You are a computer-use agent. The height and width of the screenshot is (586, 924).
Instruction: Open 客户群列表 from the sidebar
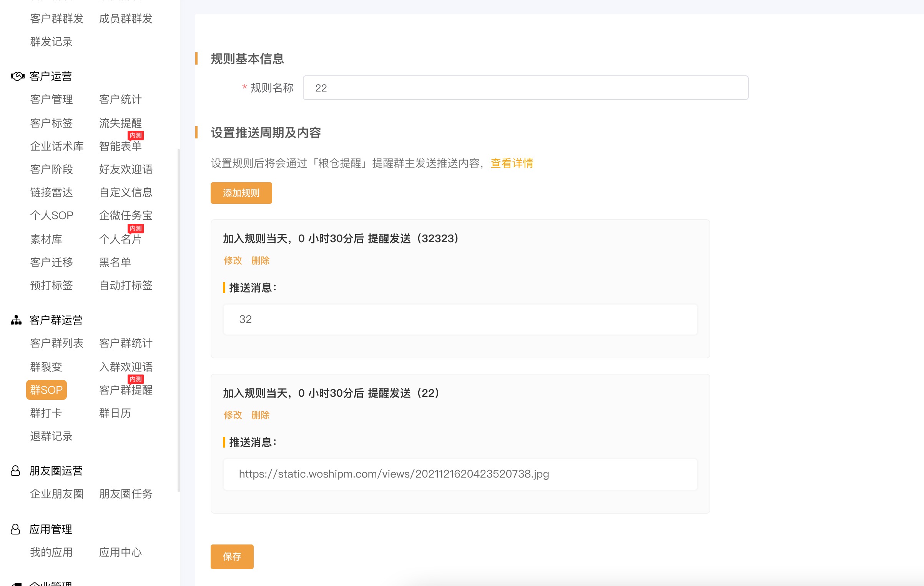[x=57, y=343]
